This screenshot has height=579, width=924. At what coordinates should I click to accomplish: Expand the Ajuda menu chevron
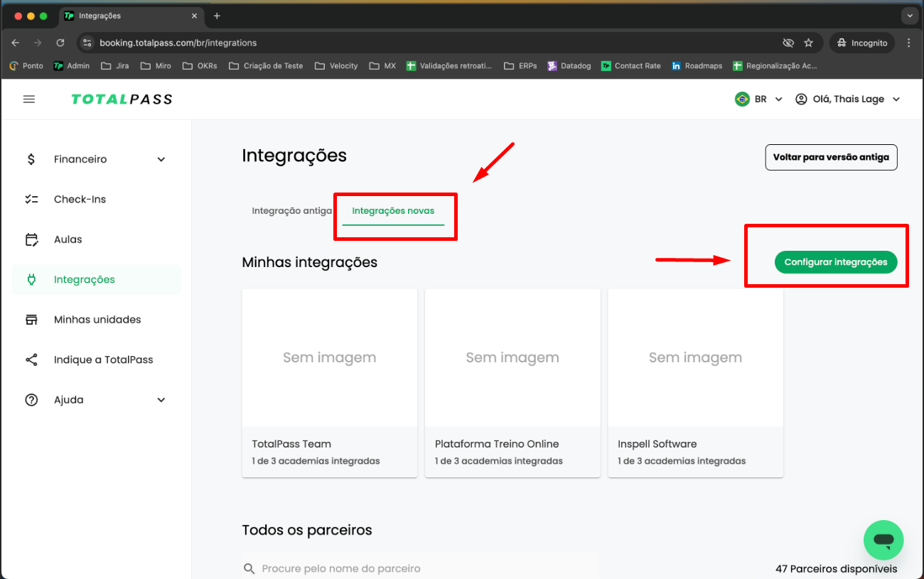pos(161,400)
